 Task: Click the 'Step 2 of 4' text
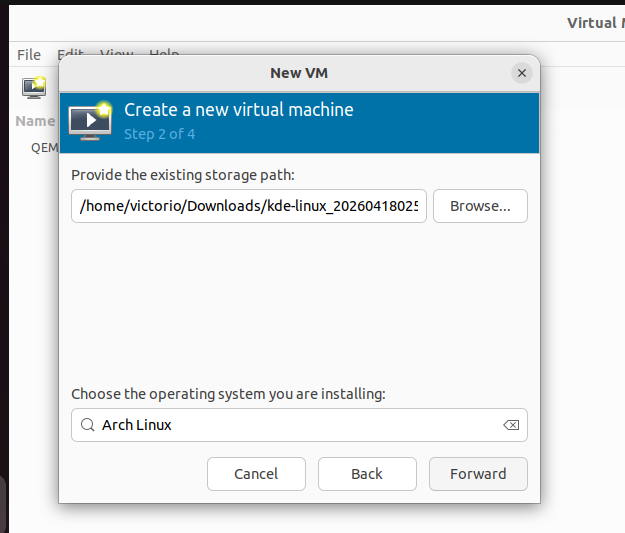[x=159, y=134]
